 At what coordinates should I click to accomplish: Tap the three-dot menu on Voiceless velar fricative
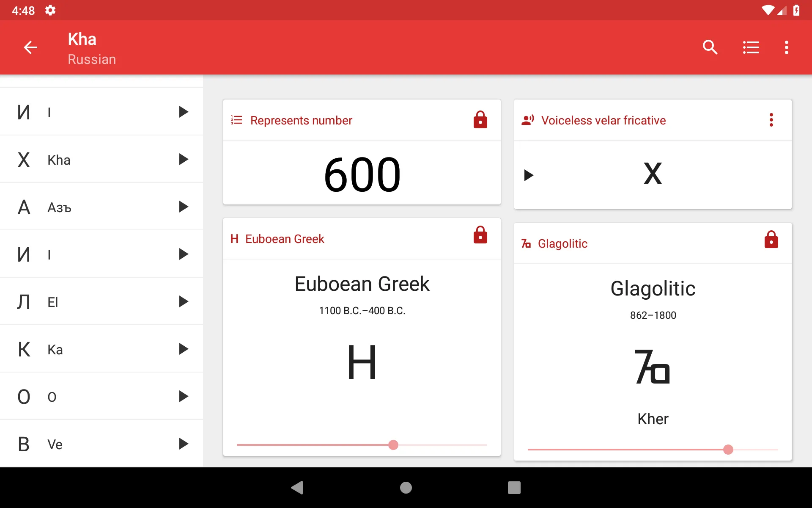coord(772,120)
